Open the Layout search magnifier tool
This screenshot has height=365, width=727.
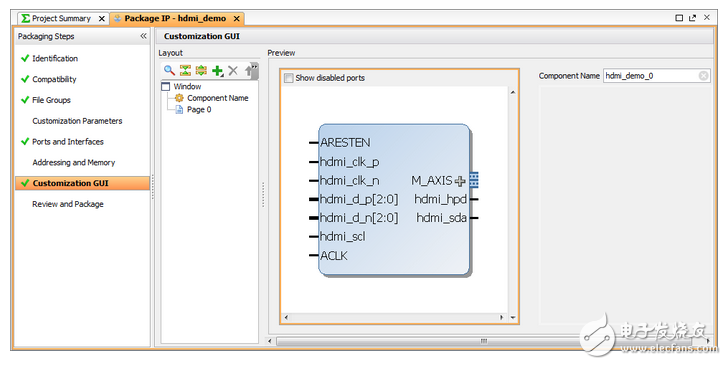click(x=169, y=70)
